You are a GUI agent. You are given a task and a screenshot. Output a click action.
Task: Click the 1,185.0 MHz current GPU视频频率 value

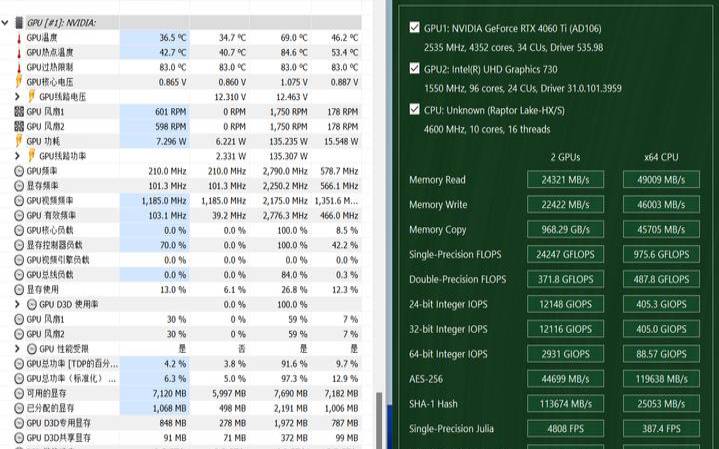[164, 200]
